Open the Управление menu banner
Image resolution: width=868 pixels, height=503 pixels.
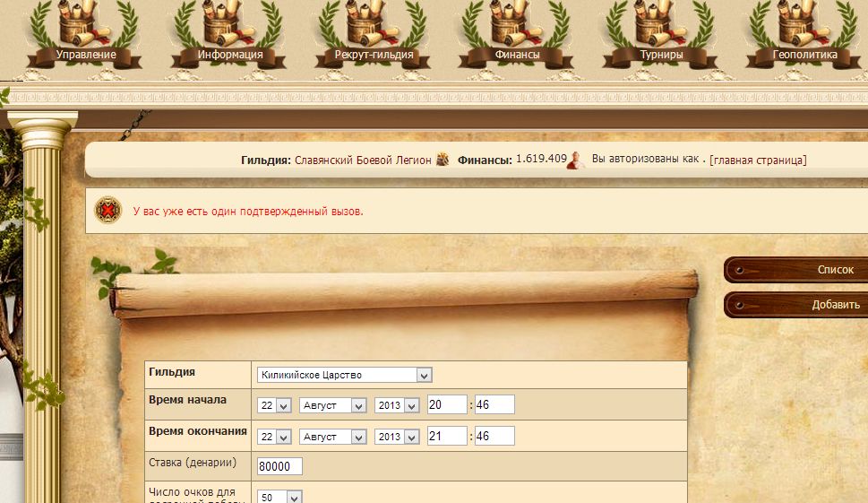tap(86, 55)
